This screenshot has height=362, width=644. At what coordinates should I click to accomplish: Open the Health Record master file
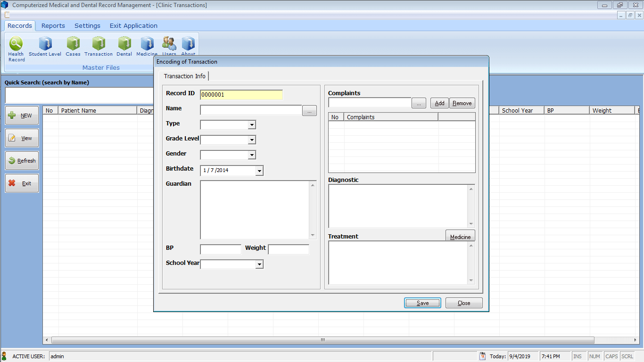16,49
